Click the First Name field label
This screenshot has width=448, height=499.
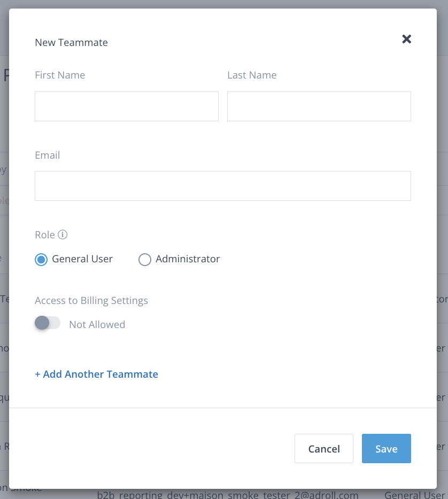60,75
